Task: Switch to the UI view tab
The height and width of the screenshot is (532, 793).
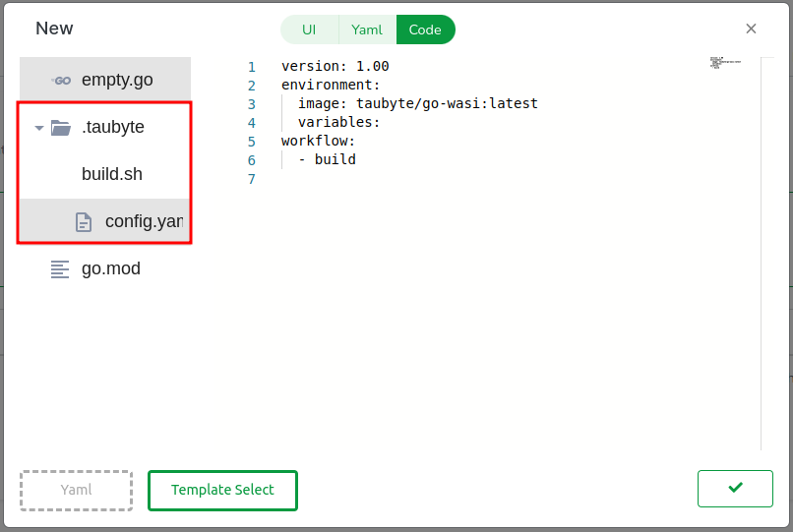Action: point(309,30)
